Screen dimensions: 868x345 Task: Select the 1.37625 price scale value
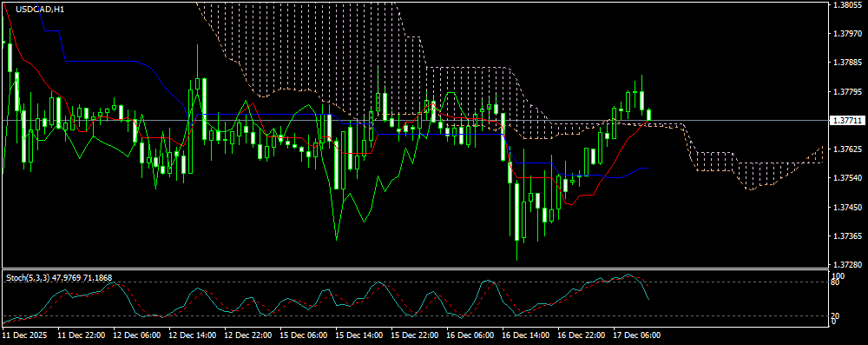[x=848, y=149]
